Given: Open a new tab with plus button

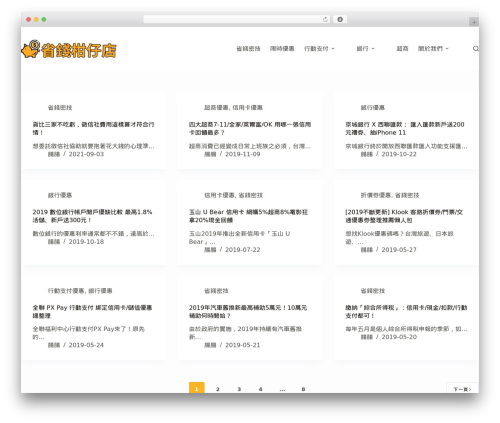Looking at the screenshot, I should (474, 22).
